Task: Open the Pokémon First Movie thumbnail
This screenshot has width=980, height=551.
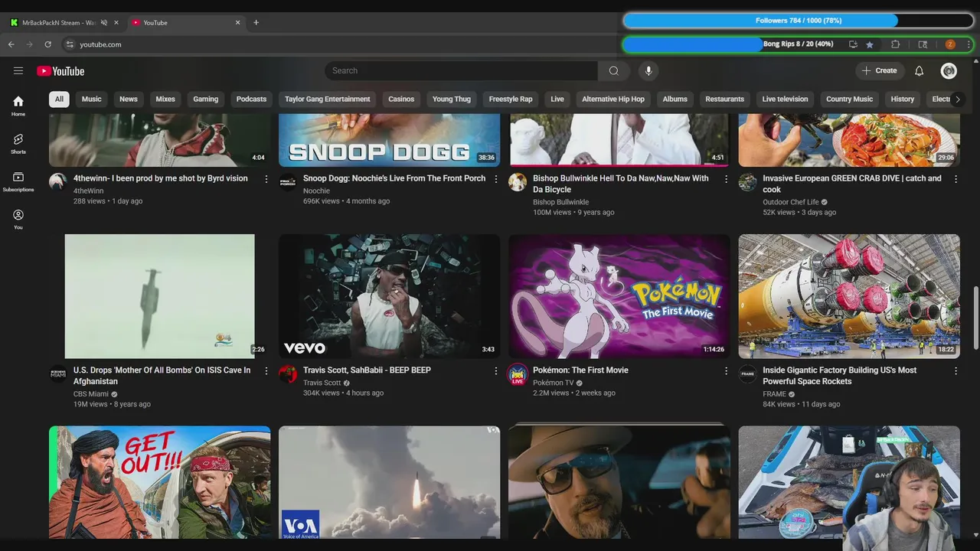Action: coord(619,296)
